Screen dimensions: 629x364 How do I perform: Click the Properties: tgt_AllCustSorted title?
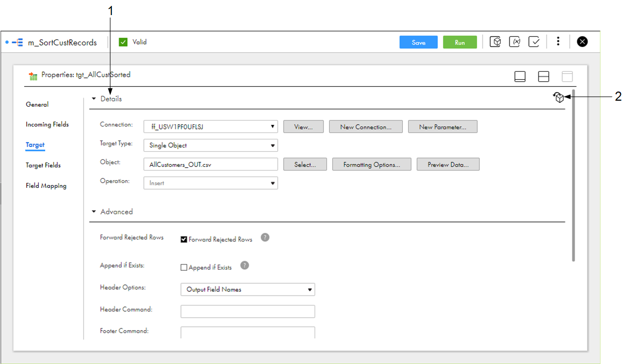point(86,74)
